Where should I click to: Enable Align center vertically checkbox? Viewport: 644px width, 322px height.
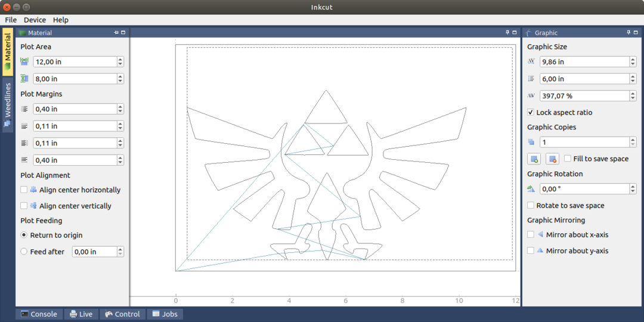pyautogui.click(x=24, y=205)
